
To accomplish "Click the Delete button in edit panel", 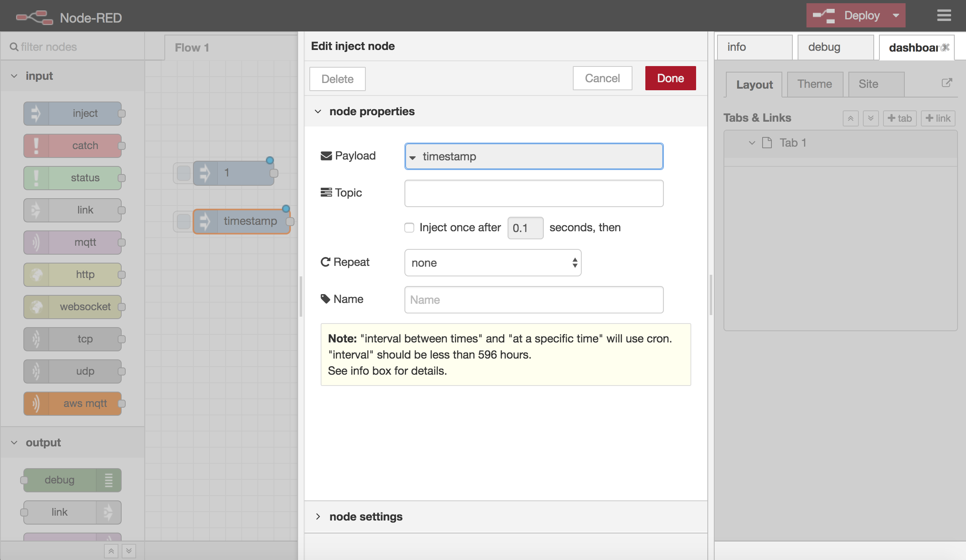I will 338,79.
